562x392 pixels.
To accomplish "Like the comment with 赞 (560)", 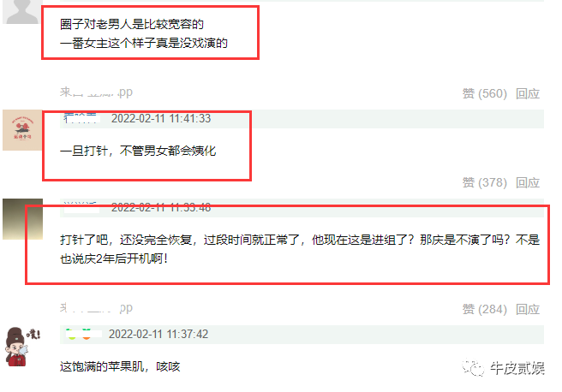I will click(485, 93).
